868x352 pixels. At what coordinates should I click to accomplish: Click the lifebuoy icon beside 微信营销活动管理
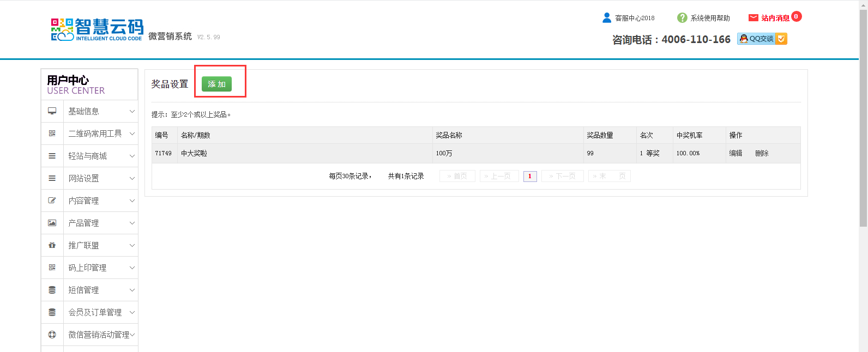click(52, 335)
